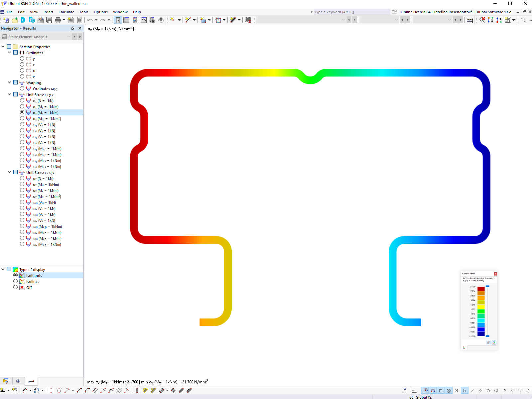Viewport: 532px width, 399px height.
Task: Click the negative X-axis view icon
Action: pos(499,20)
